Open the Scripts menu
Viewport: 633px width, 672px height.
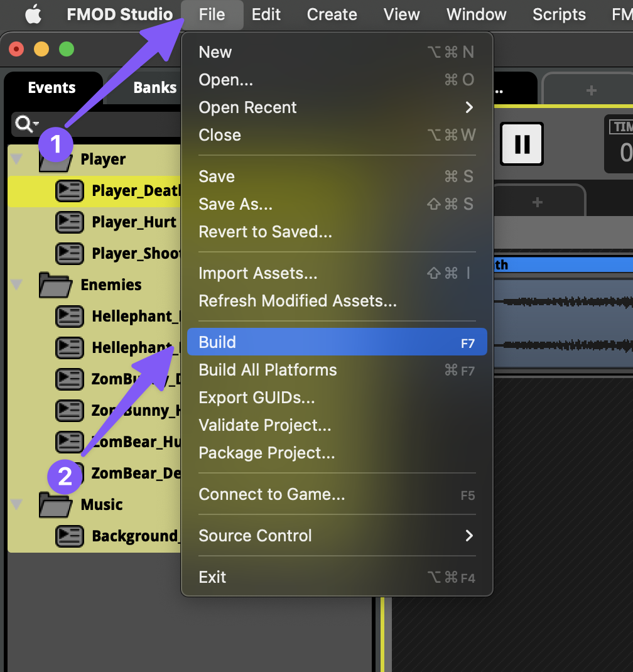coord(559,14)
